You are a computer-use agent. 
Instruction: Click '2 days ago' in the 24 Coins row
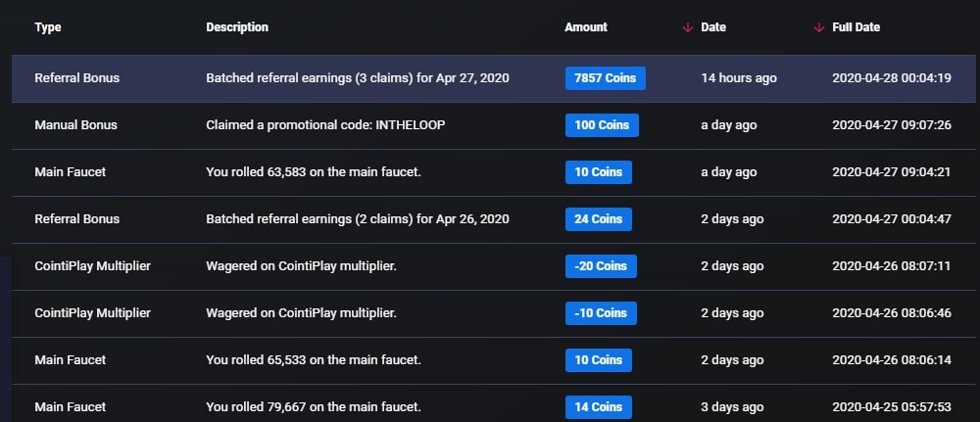[x=732, y=219]
